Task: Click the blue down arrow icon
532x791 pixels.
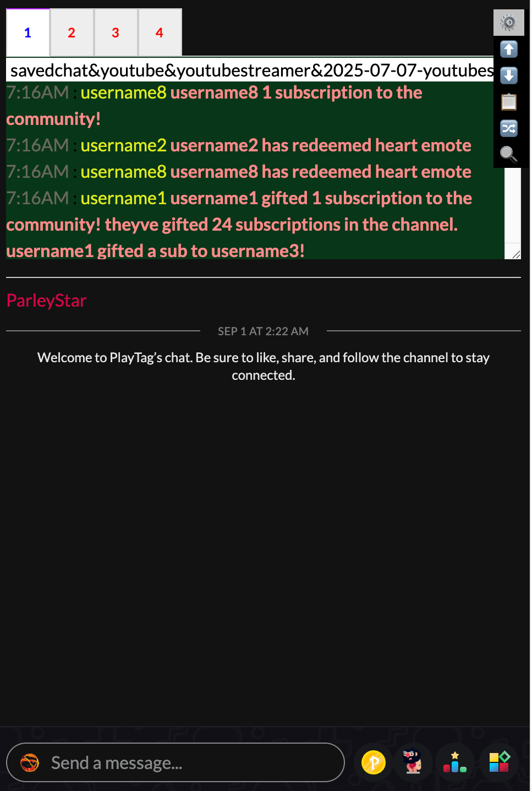Action: point(509,75)
